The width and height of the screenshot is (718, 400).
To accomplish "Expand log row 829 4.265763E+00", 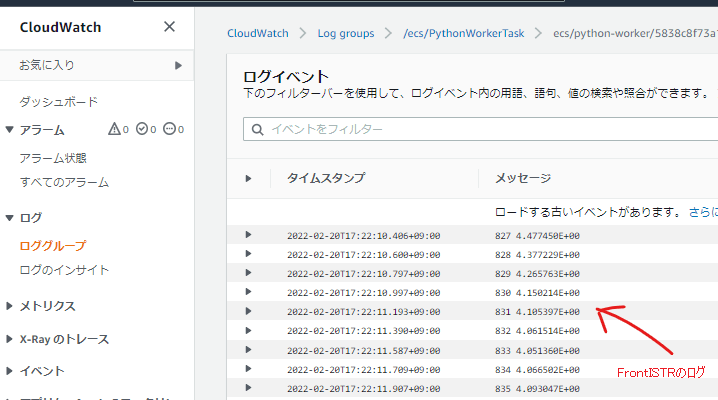I will click(248, 273).
